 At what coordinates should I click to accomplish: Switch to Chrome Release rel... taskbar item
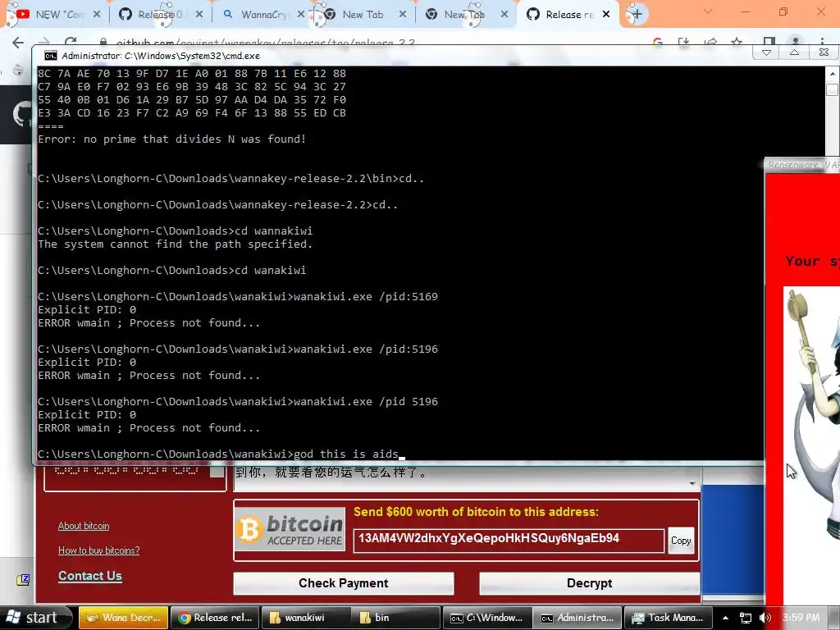tap(216, 618)
